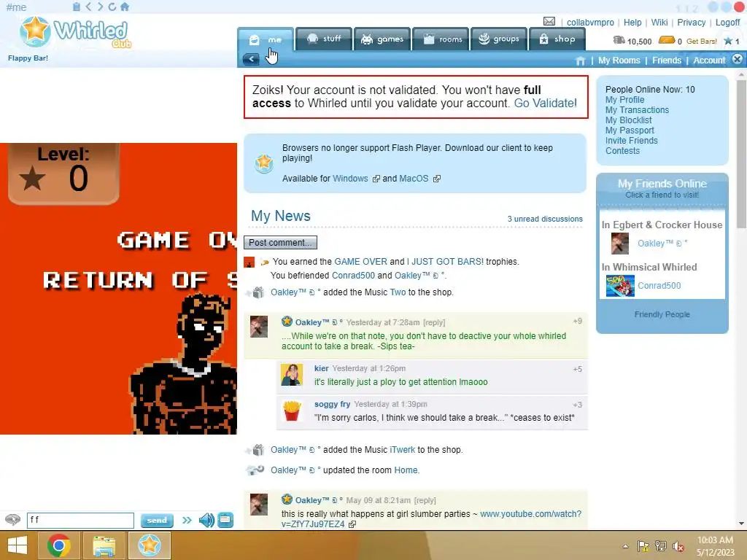The height and width of the screenshot is (560, 747).
Task: Switch to the shop tab
Action: [x=557, y=39]
